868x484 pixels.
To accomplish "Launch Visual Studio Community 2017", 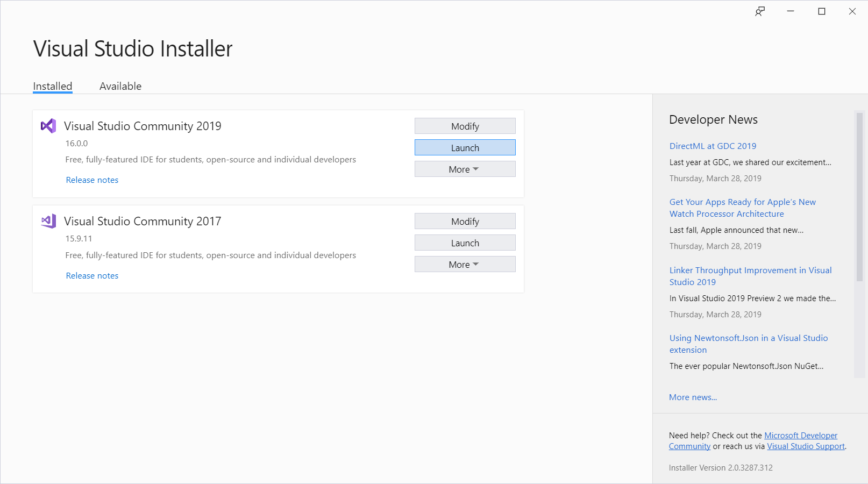I will point(465,243).
